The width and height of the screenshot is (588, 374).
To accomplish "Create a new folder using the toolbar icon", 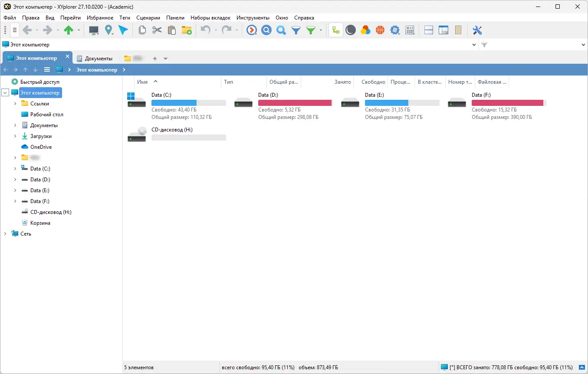I will (x=187, y=30).
